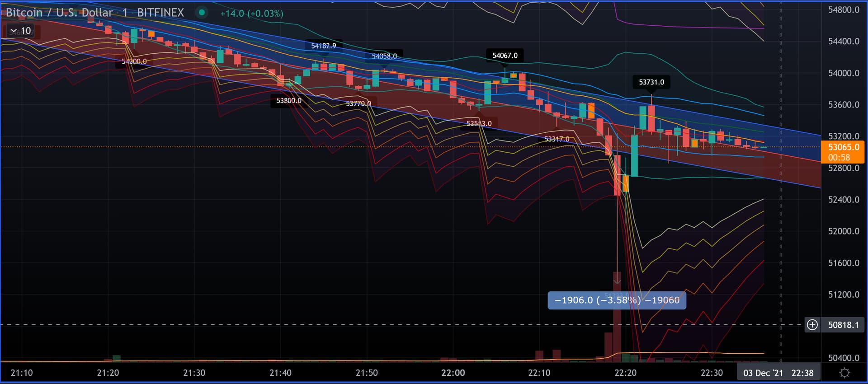The image size is (868, 384).
Task: Collapse the indicator legend showing 10
Action: 14,31
